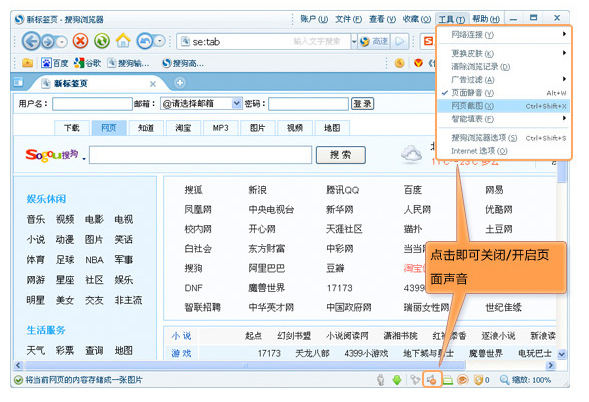Click the address bar showing se:tab
589x402 pixels.
click(263, 41)
